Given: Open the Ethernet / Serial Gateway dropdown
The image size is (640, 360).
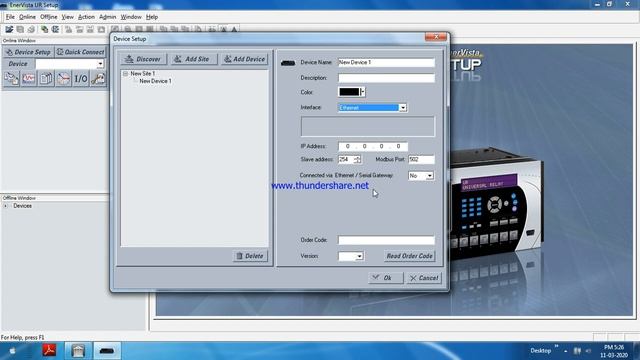Looking at the screenshot, I should (429, 176).
